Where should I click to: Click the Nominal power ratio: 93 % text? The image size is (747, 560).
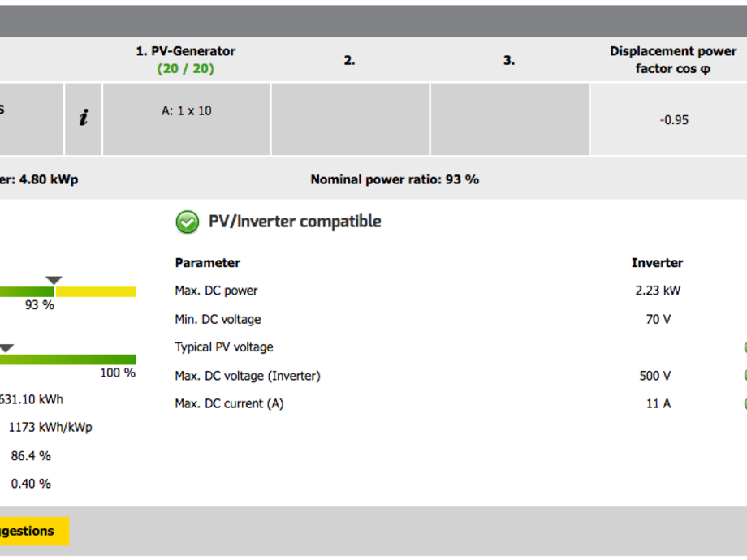[395, 179]
